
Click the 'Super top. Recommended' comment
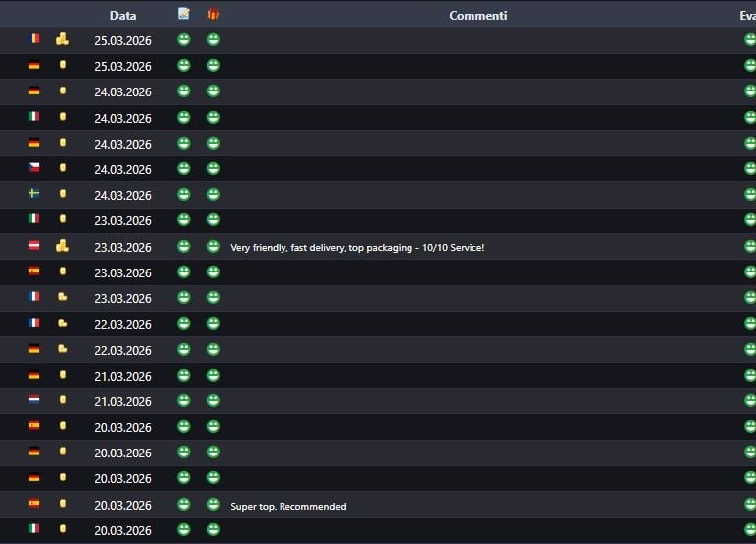click(x=288, y=506)
